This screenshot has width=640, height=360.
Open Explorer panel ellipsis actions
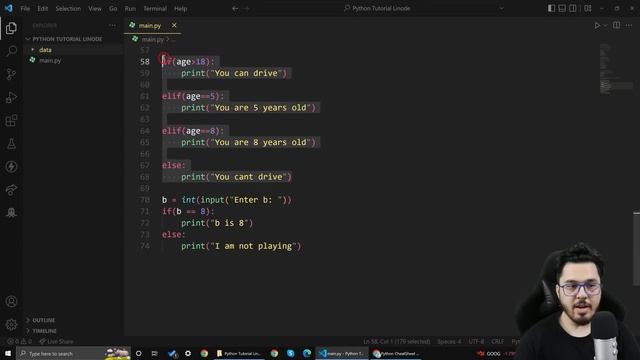[112, 25]
